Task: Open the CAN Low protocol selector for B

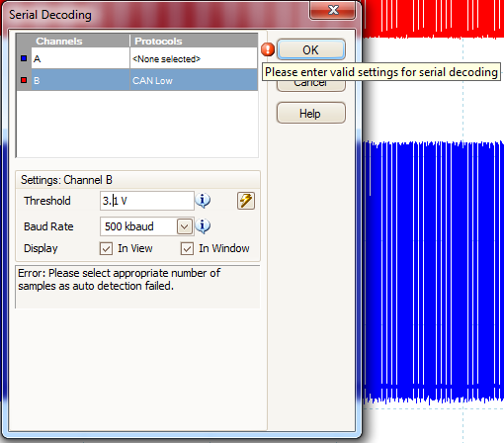Action: [x=194, y=80]
